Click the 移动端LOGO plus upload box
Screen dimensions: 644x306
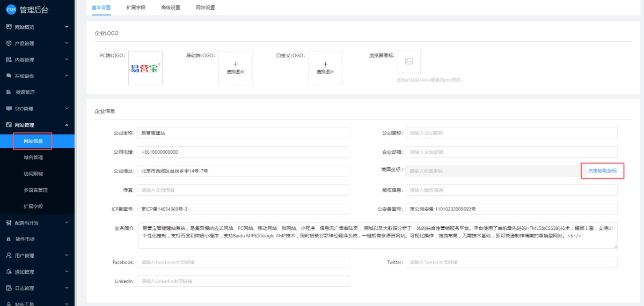(x=235, y=68)
